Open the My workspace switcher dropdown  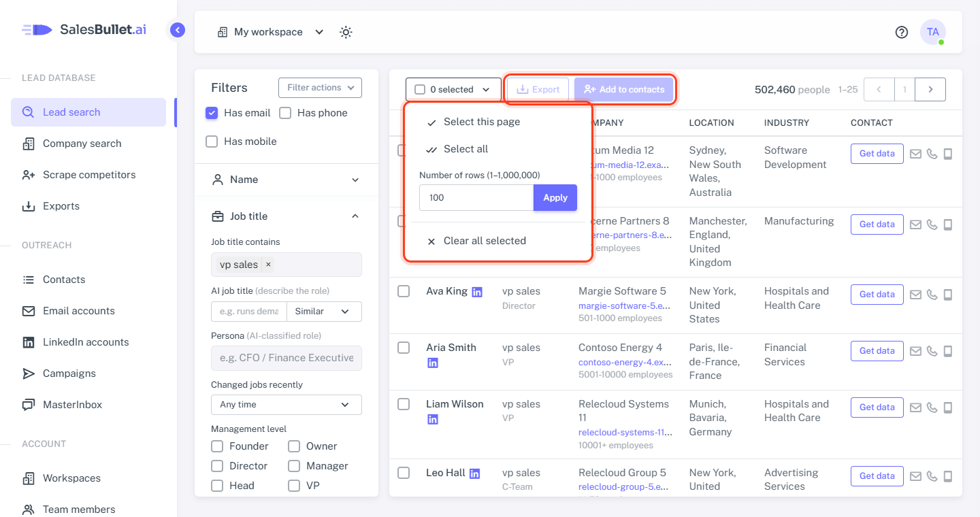click(270, 32)
